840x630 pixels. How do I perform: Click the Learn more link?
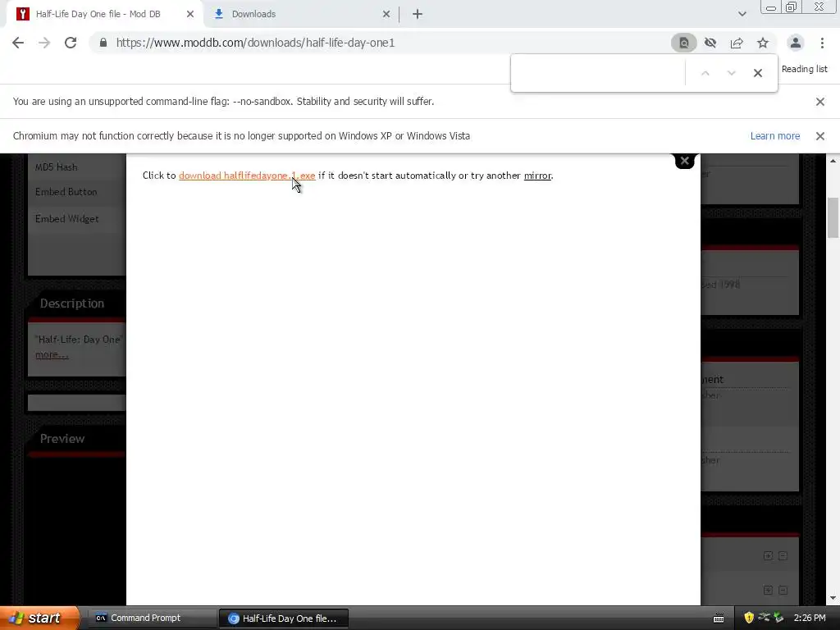pyautogui.click(x=774, y=136)
